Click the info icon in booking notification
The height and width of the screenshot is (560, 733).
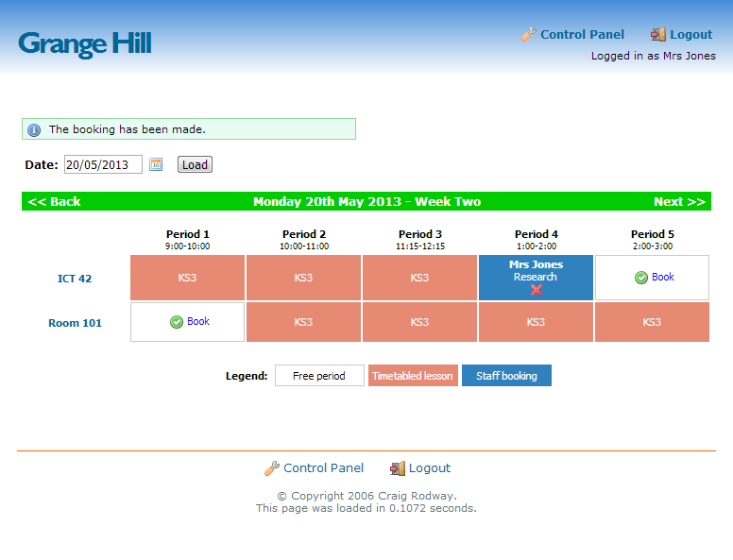pyautogui.click(x=34, y=129)
